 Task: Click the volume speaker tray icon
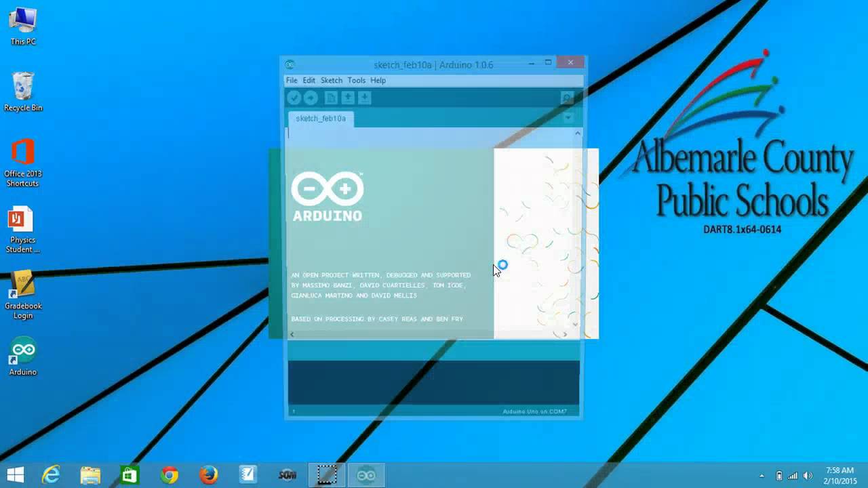(808, 476)
